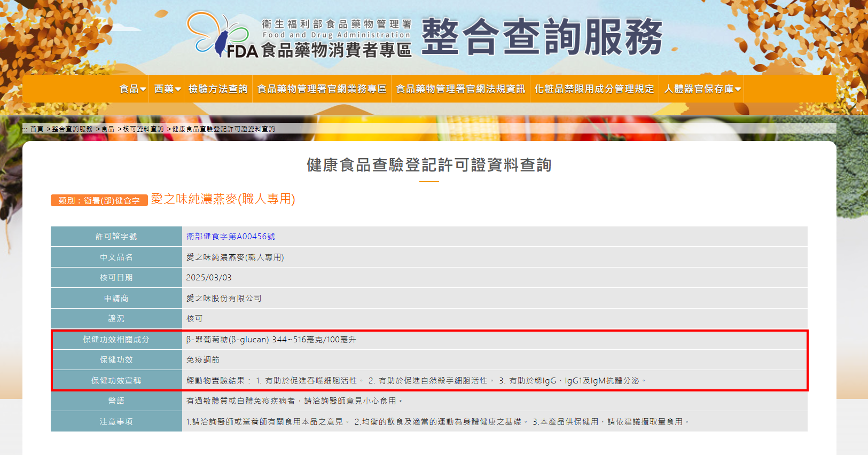Click the notes text starting 1.請洽詢醫師或營養師
Viewport: 868px width, 455px height.
(437, 422)
